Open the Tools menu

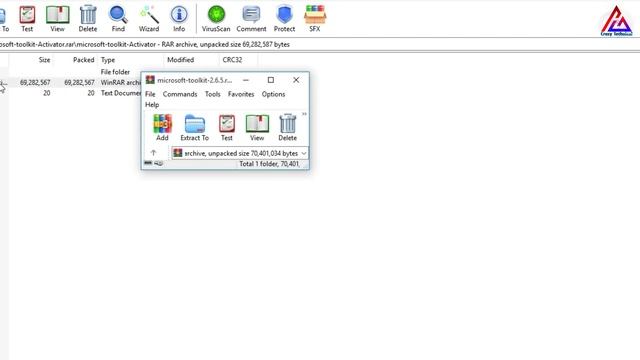[213, 94]
